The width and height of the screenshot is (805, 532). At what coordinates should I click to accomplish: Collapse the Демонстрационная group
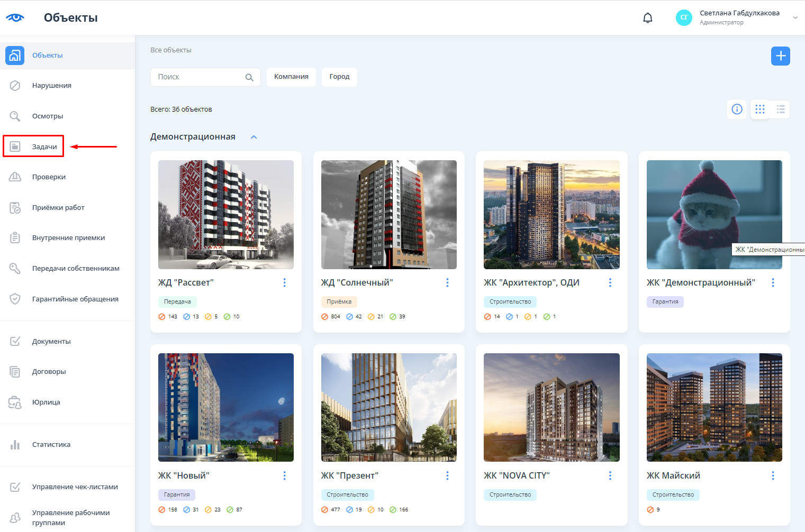[x=254, y=137]
